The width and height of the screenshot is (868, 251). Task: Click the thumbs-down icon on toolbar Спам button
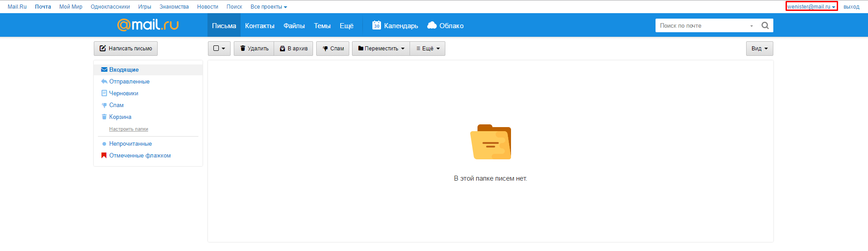click(x=325, y=49)
